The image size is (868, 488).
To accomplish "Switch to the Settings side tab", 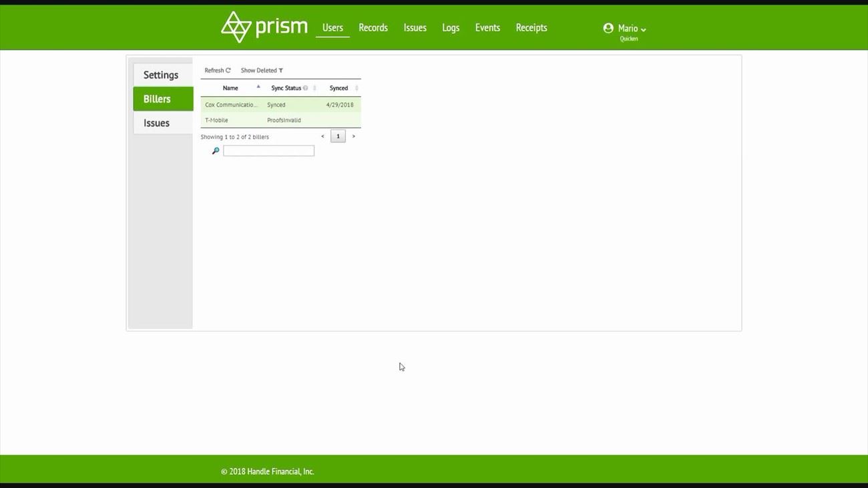I will pyautogui.click(x=161, y=75).
